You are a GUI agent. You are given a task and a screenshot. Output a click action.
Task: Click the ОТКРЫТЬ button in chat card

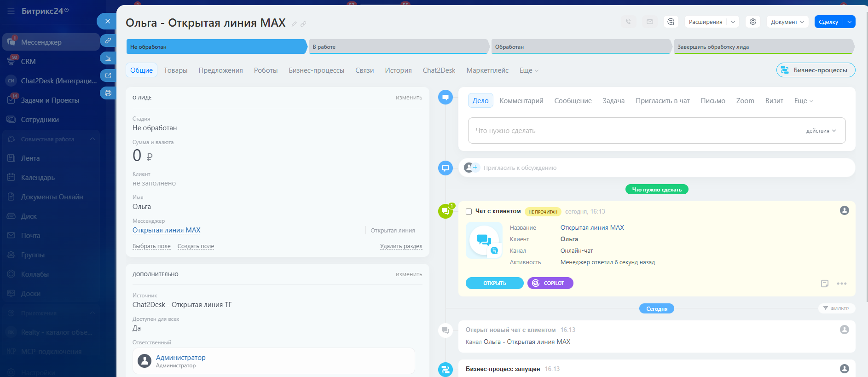(x=494, y=283)
